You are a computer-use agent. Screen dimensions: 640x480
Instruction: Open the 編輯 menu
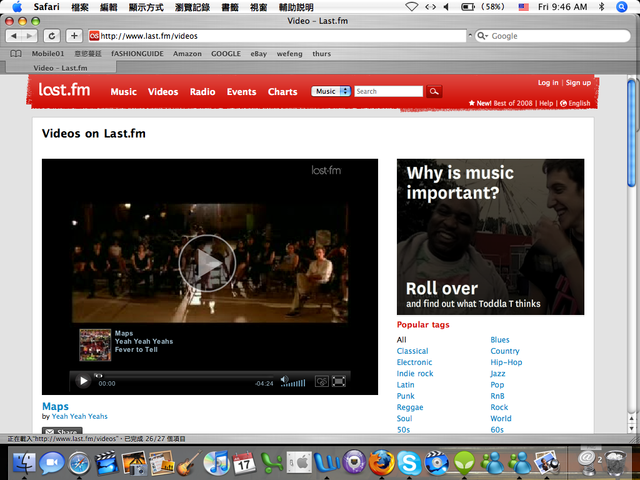tap(109, 7)
